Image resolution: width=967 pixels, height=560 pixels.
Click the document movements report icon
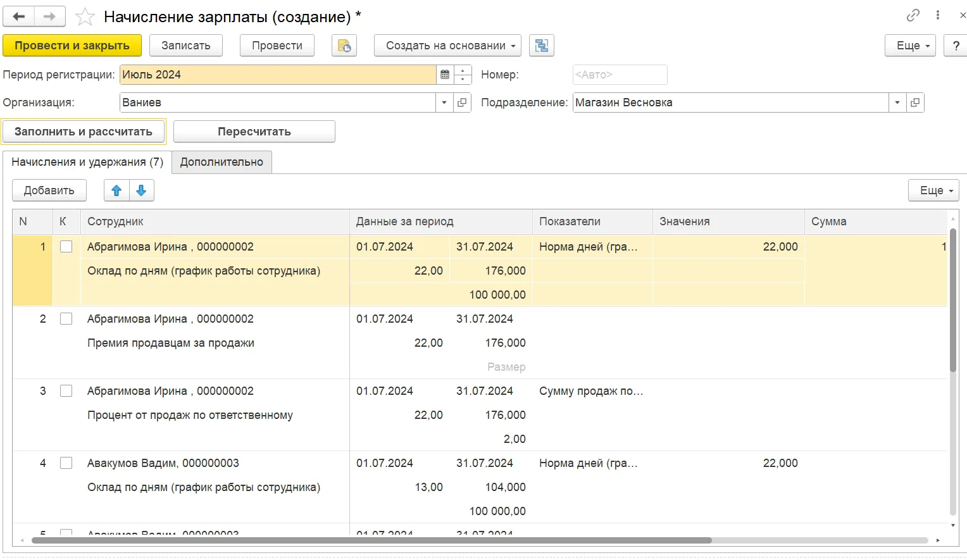pos(344,46)
